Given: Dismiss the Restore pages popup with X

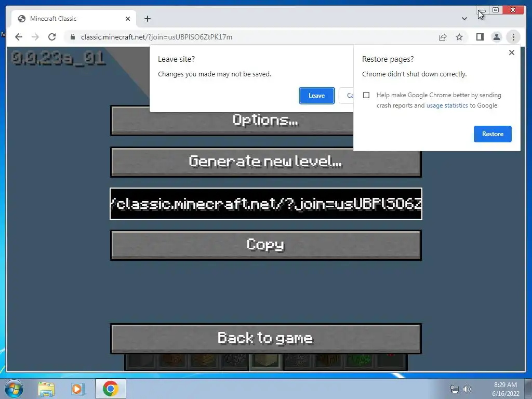Looking at the screenshot, I should pos(512,52).
